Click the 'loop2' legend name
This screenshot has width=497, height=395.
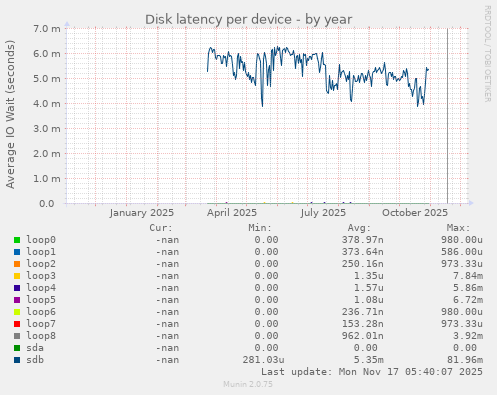(x=41, y=264)
